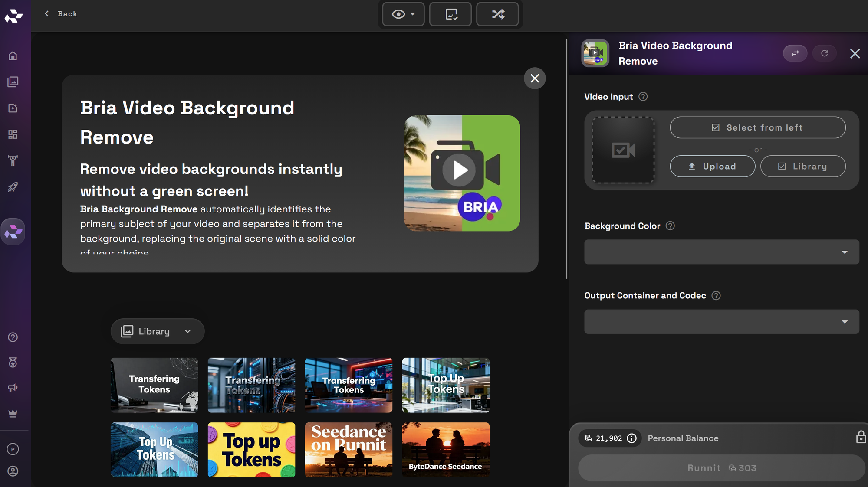Click the rocket icon in sidebar
Viewport: 868px width, 487px height.
tap(13, 187)
